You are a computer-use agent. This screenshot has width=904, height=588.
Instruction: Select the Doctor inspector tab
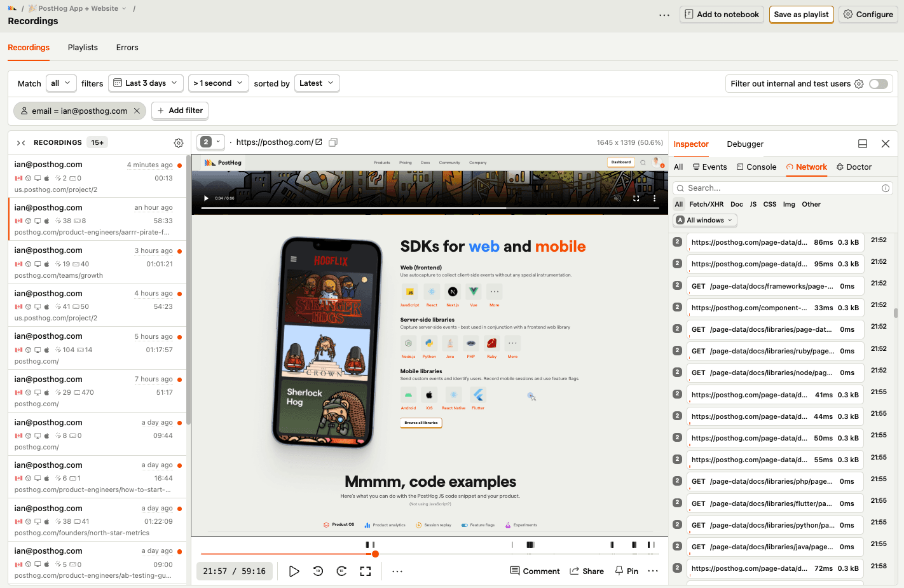854,167
